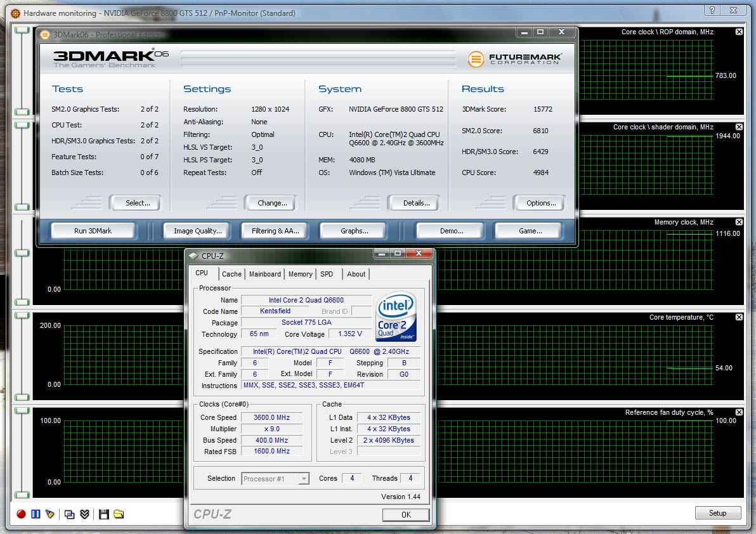Open the Memory tab in CPU-Z

click(300, 274)
